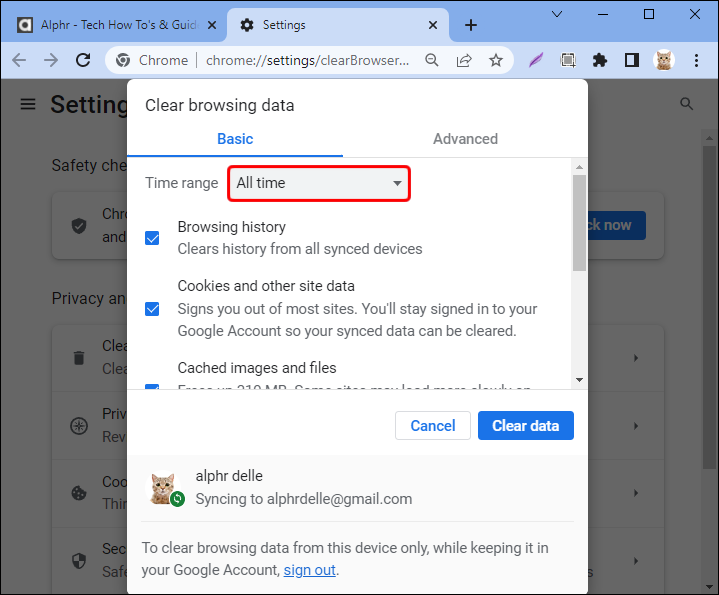
Task: Click the cat profile avatar in toolbar
Action: [664, 60]
